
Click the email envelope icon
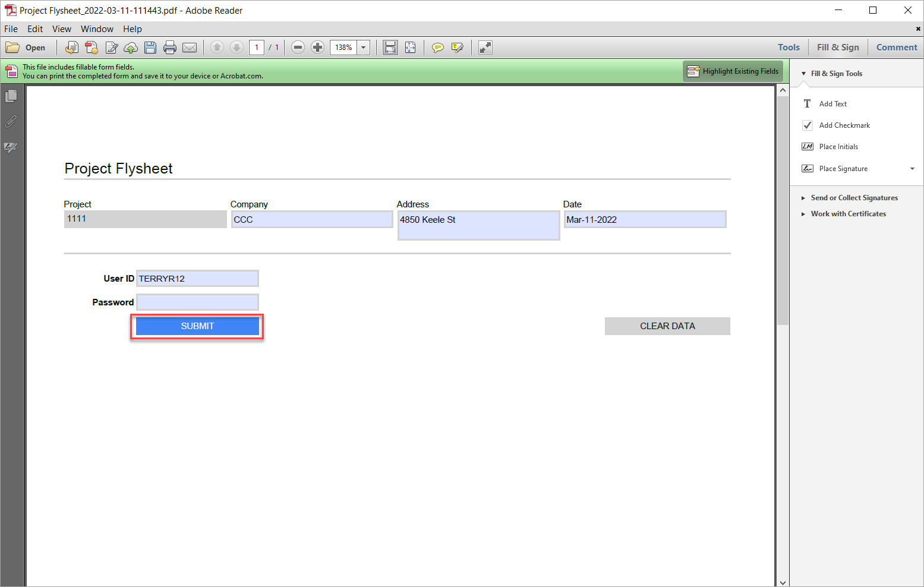[x=190, y=48]
